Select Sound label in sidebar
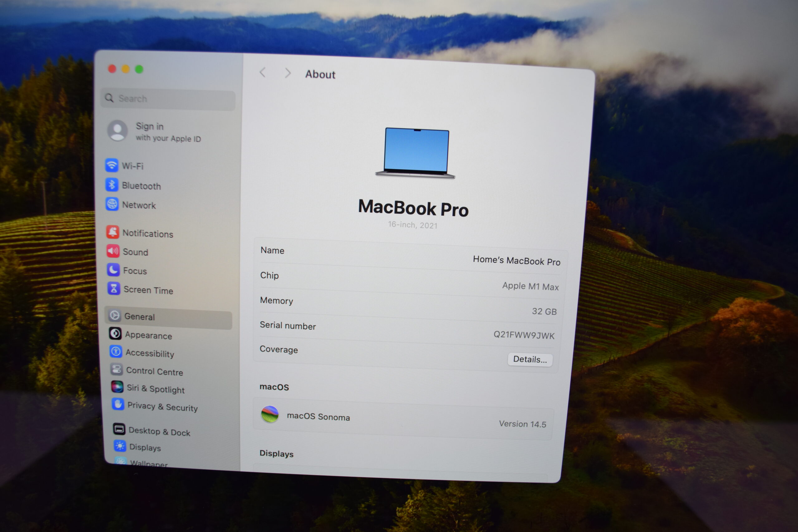The height and width of the screenshot is (532, 798). 135,252
